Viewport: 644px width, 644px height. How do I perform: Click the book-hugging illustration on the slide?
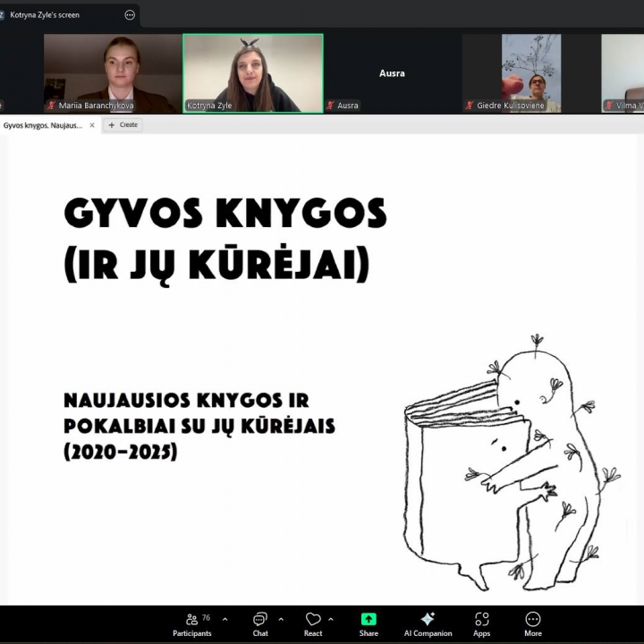point(506,465)
